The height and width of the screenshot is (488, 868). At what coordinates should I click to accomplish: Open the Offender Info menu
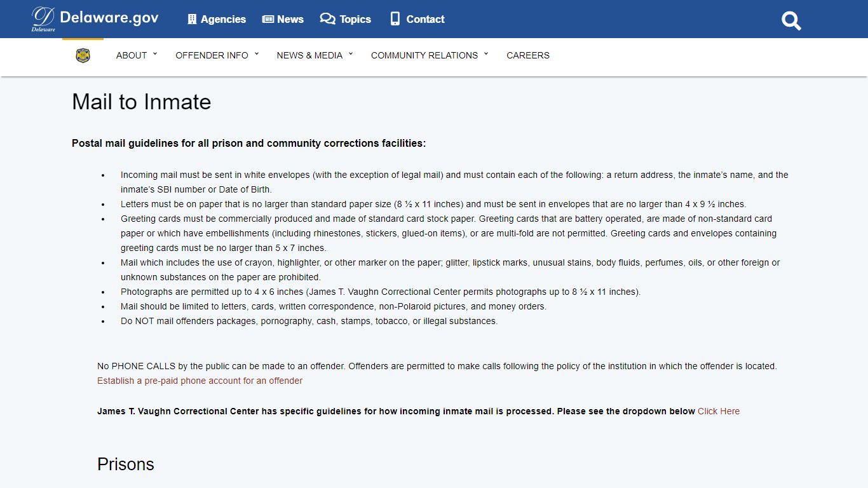(212, 55)
